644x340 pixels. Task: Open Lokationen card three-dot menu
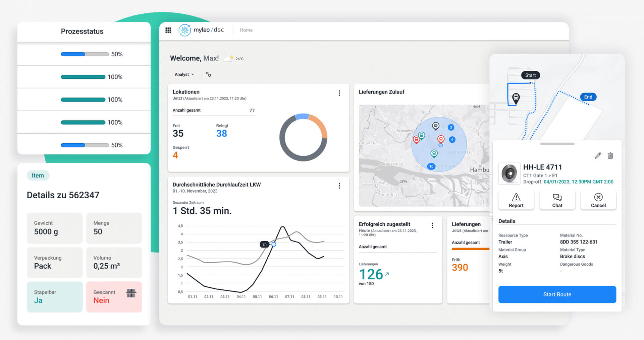click(x=339, y=93)
